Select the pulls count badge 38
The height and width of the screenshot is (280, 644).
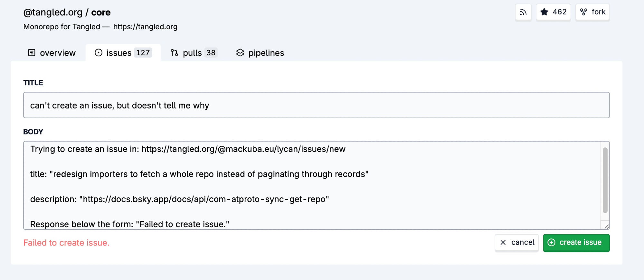point(211,53)
